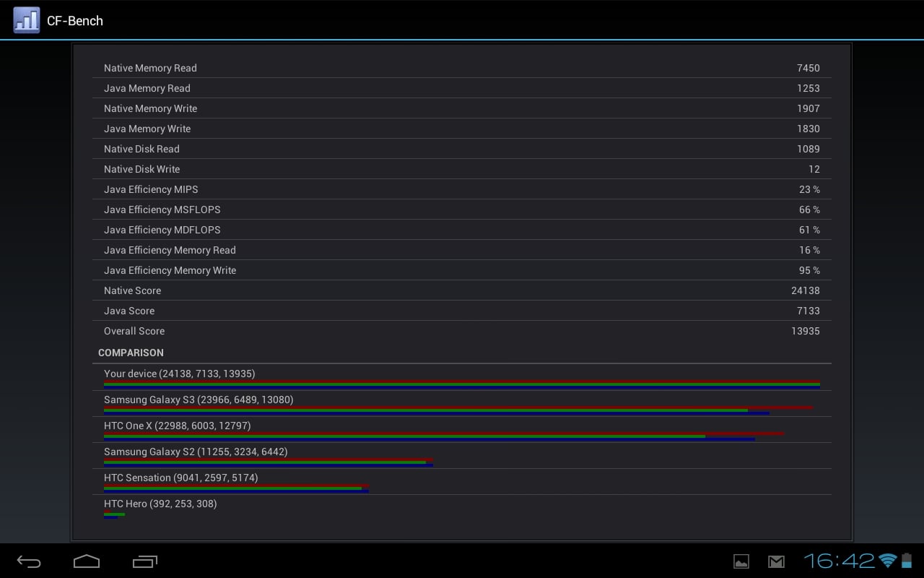This screenshot has height=578, width=924.
Task: Tap the 24138 native score value
Action: (x=806, y=290)
